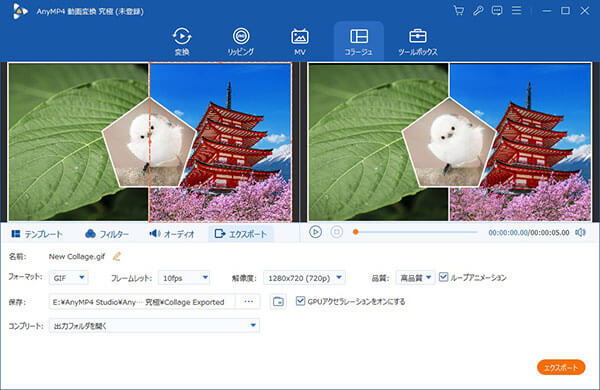Open the フレームレット 10fps dropdown

pyautogui.click(x=184, y=278)
